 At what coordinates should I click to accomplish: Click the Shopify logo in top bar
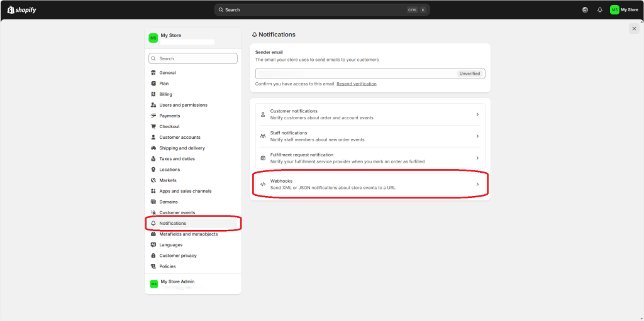tap(22, 9)
